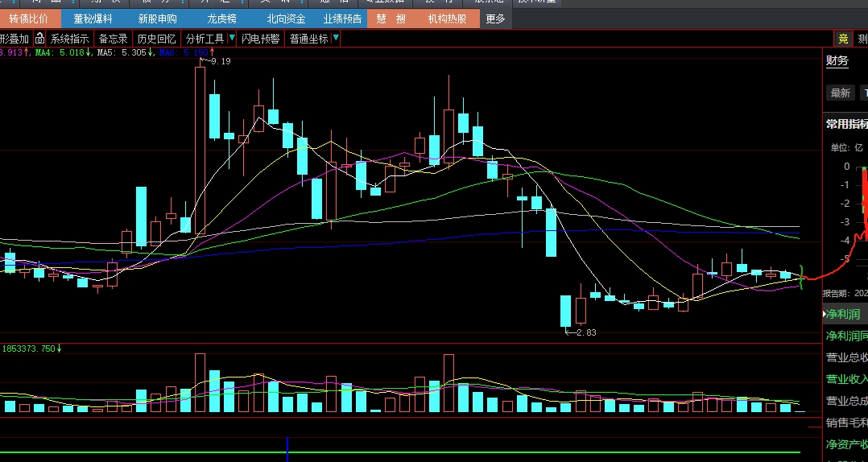Image resolution: width=868 pixels, height=462 pixels.
Task: Select the 营业收入 indicator row
Action: [845, 379]
